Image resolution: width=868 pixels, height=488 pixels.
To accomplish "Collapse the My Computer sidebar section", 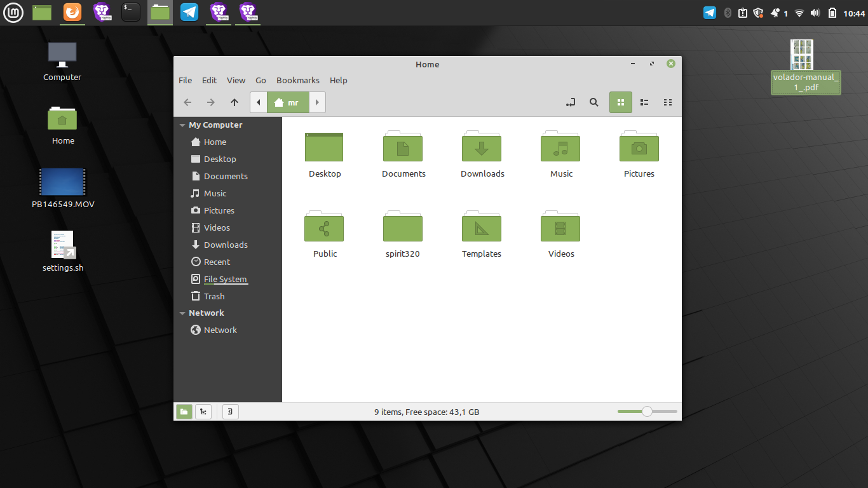I will tap(182, 125).
